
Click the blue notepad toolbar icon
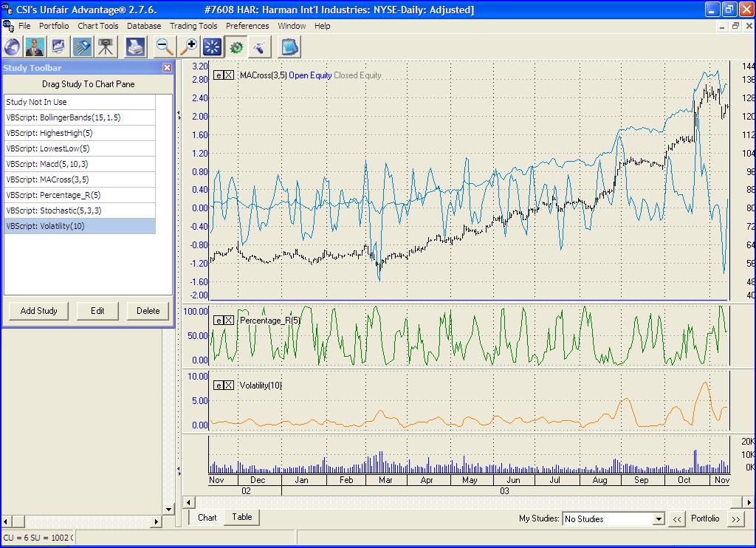pos(289,47)
